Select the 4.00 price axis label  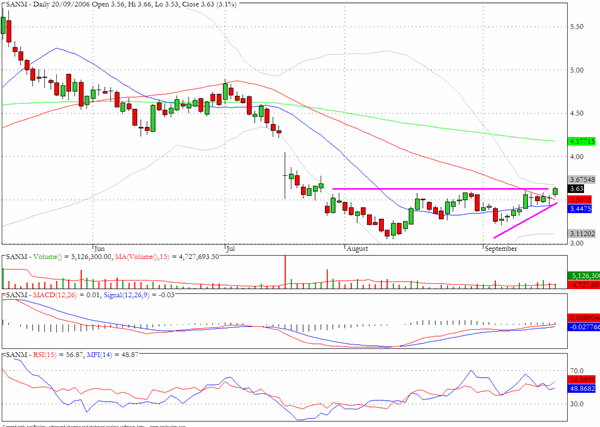coord(576,157)
